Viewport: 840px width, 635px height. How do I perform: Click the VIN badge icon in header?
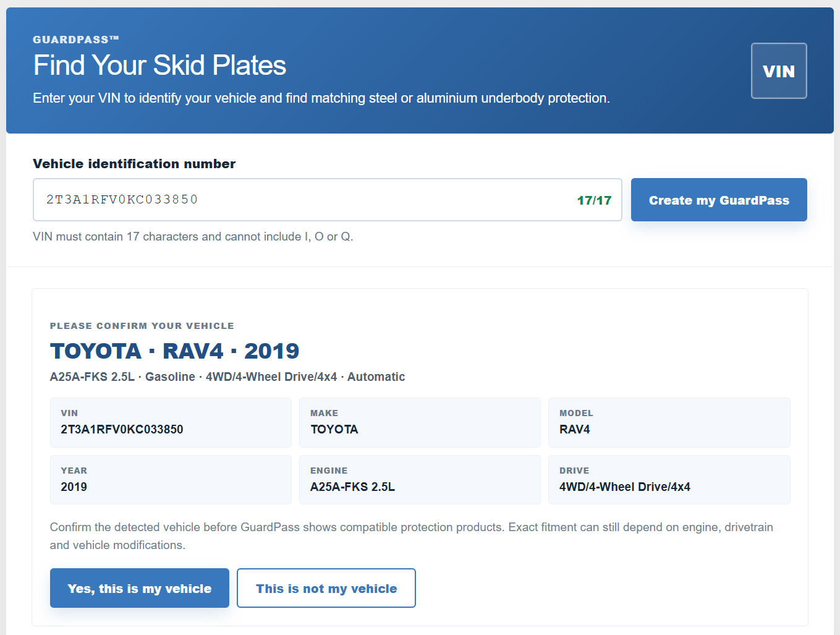(779, 70)
